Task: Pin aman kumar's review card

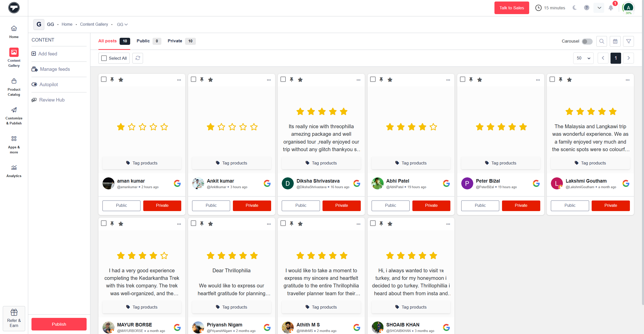Action: [x=112, y=80]
